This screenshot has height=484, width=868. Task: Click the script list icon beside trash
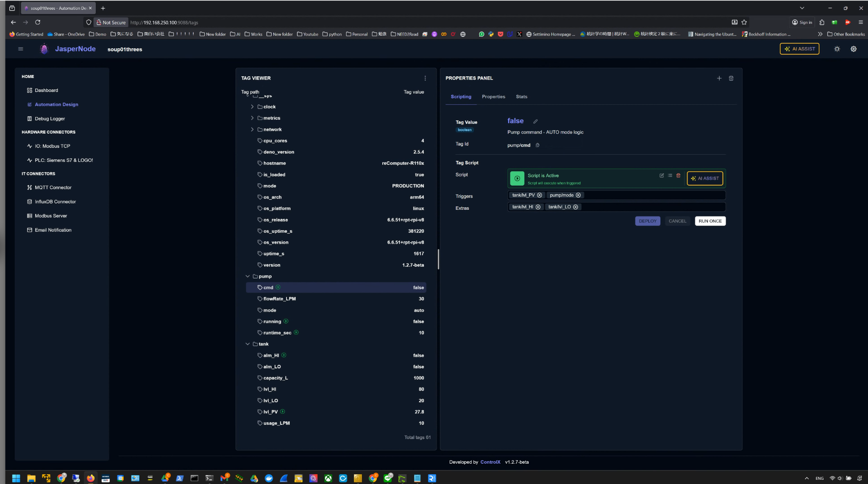point(670,175)
